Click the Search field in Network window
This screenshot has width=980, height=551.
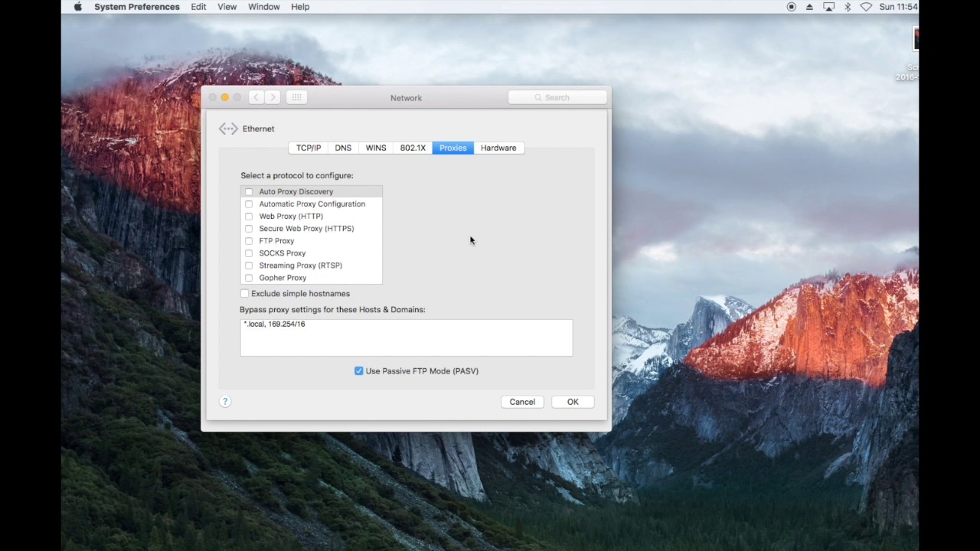[557, 97]
